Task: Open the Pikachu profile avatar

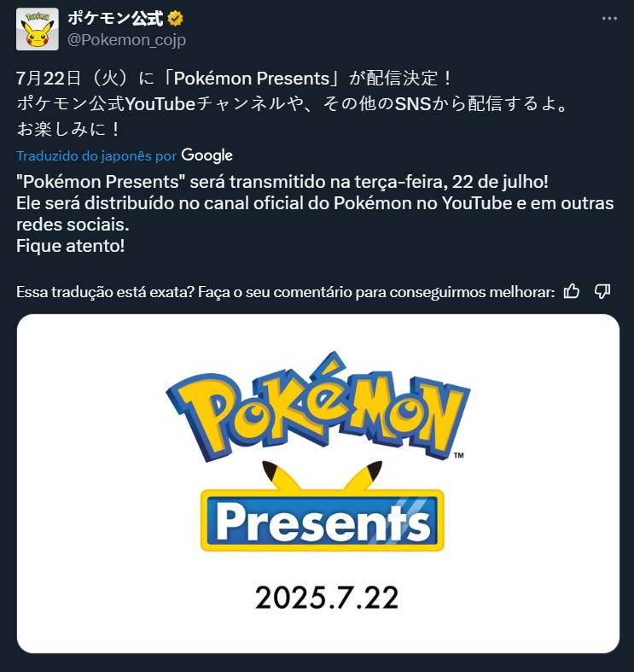Action: click(x=38, y=29)
